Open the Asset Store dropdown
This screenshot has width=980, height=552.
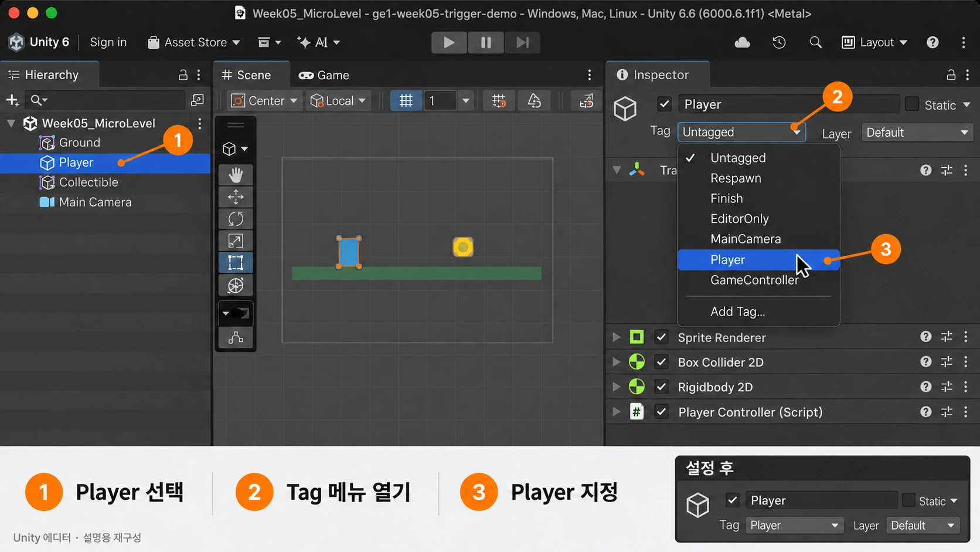point(193,42)
